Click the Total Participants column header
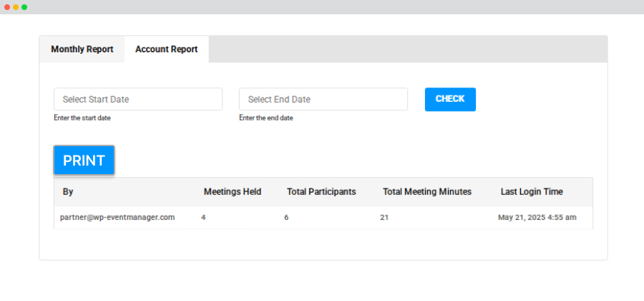This screenshot has height=301, width=644. coord(321,191)
